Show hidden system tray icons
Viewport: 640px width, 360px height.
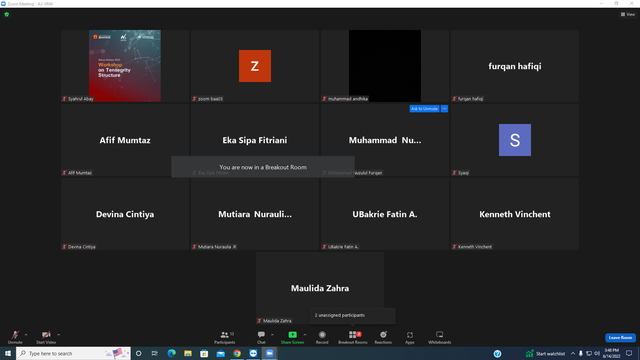point(573,353)
